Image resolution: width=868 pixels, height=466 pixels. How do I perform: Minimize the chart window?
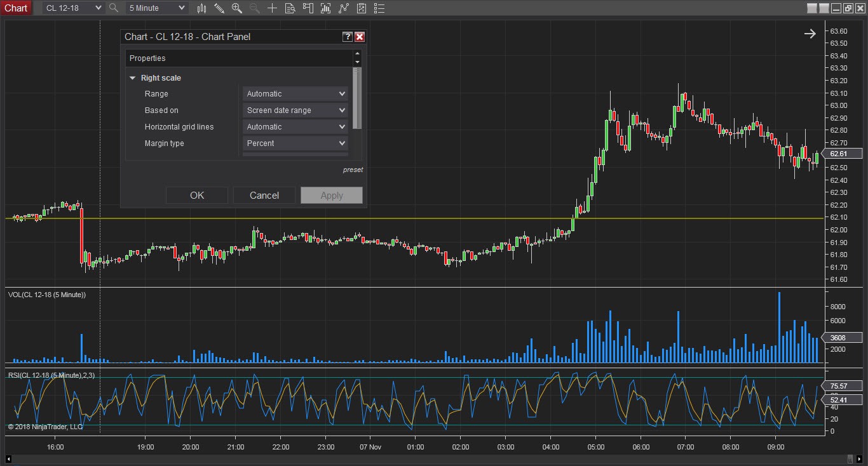(836, 8)
